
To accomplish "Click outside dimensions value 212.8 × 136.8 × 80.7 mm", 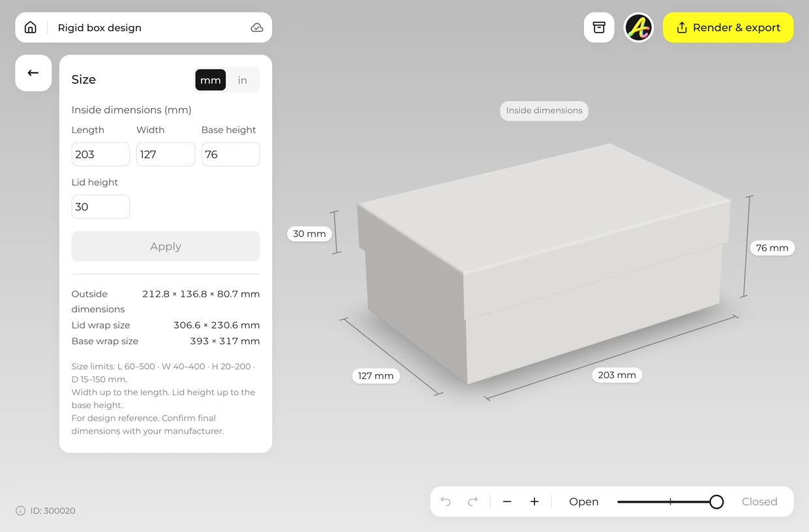I will coord(201,294).
